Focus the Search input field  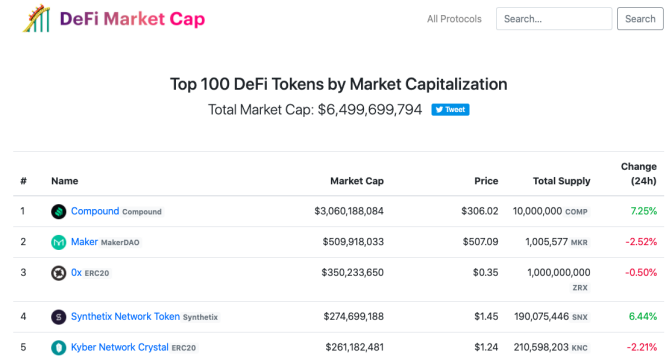[554, 19]
